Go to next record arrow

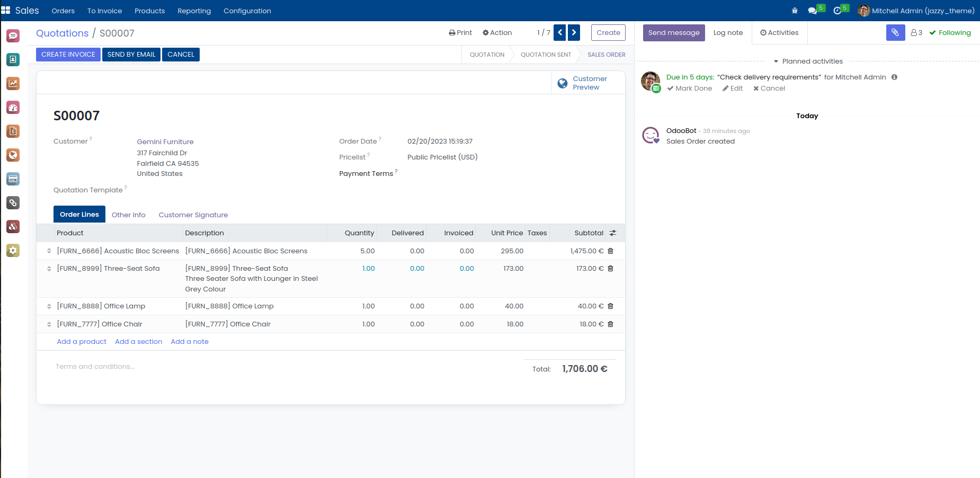tap(574, 33)
